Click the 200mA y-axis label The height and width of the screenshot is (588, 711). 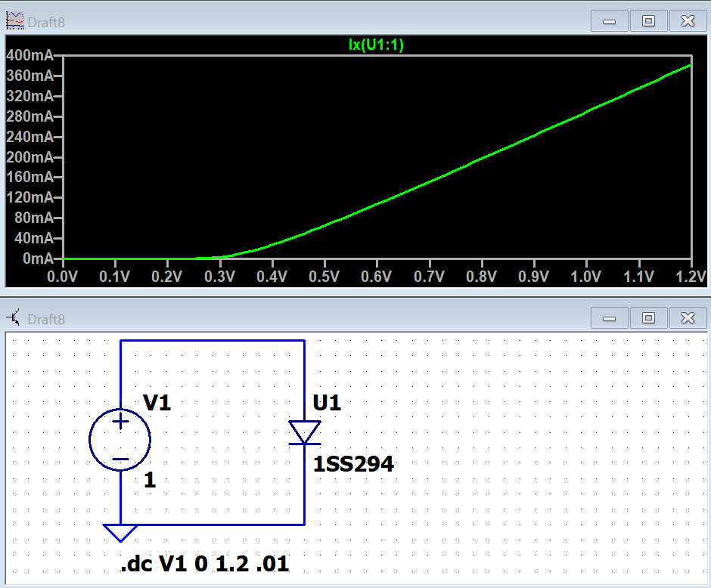[30, 157]
